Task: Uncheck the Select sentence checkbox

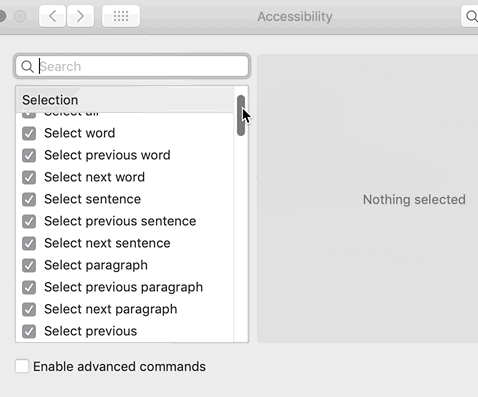Action: point(29,200)
